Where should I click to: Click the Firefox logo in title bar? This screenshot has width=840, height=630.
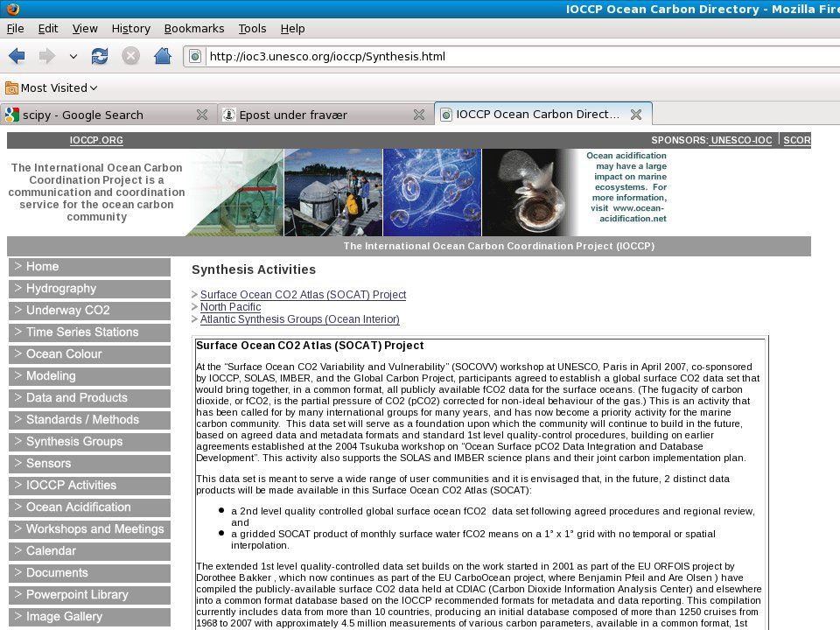point(13,9)
